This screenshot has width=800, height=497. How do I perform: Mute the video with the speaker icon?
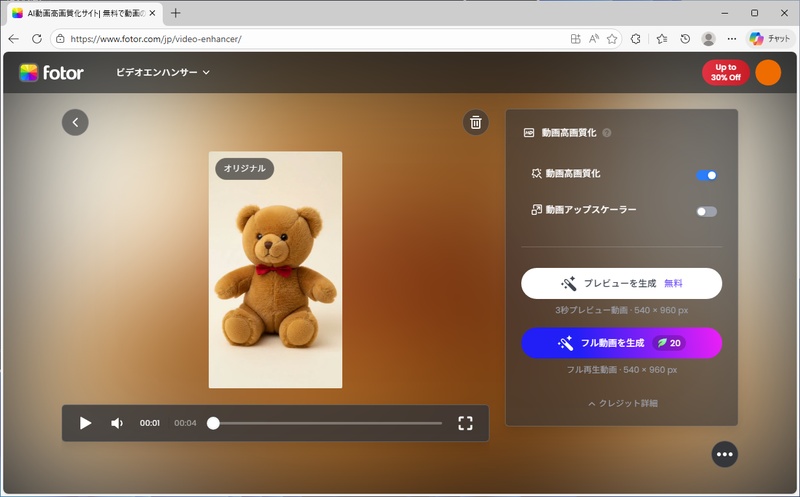[117, 423]
